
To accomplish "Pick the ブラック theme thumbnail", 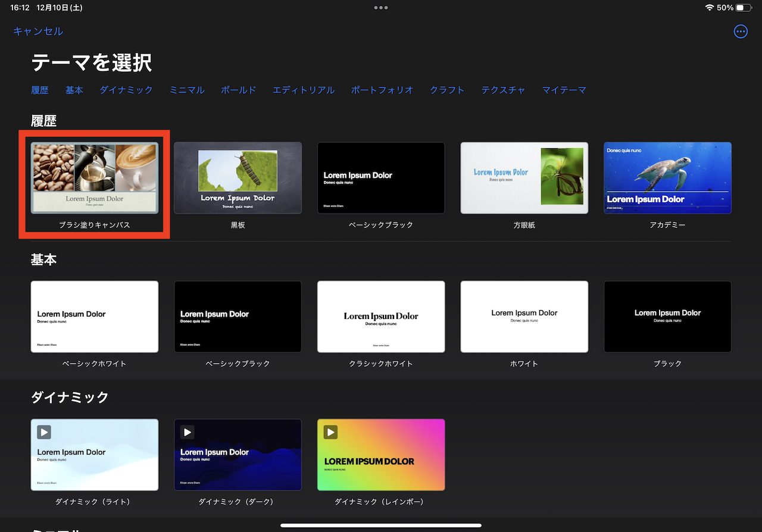I will (x=668, y=317).
